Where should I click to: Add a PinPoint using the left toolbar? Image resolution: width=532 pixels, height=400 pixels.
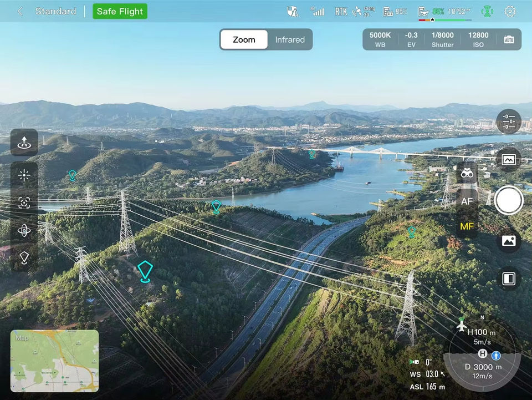point(24,257)
